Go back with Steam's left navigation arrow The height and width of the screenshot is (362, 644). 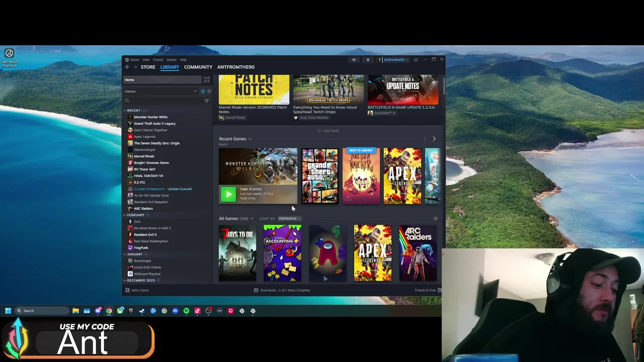127,67
